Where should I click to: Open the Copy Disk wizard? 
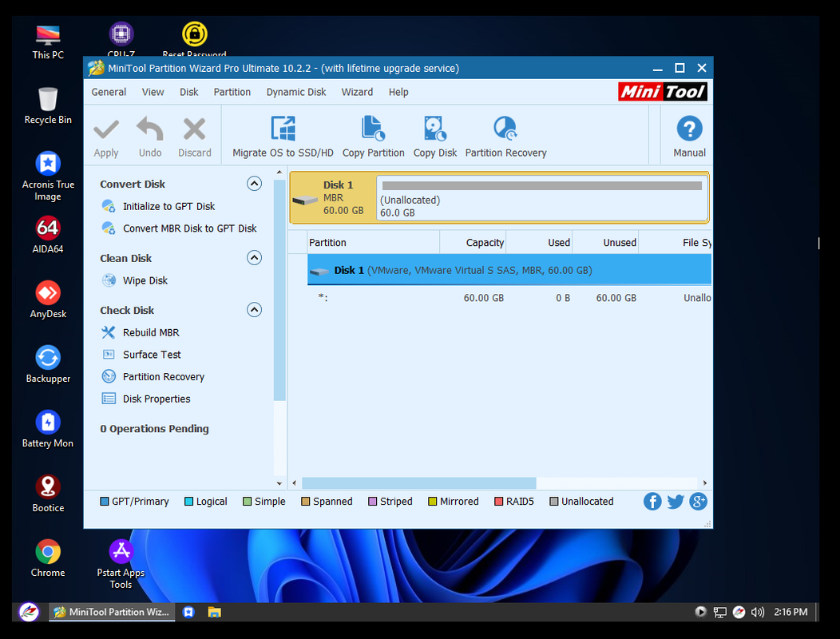[435, 137]
